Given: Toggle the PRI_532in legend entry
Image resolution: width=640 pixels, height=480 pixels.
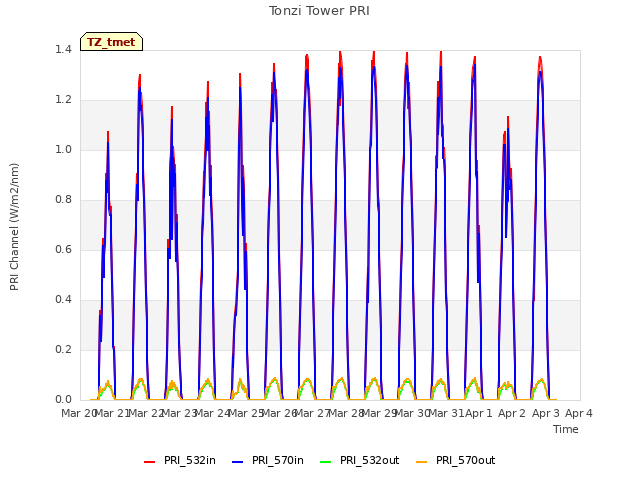Looking at the screenshot, I should pyautogui.click(x=180, y=461).
